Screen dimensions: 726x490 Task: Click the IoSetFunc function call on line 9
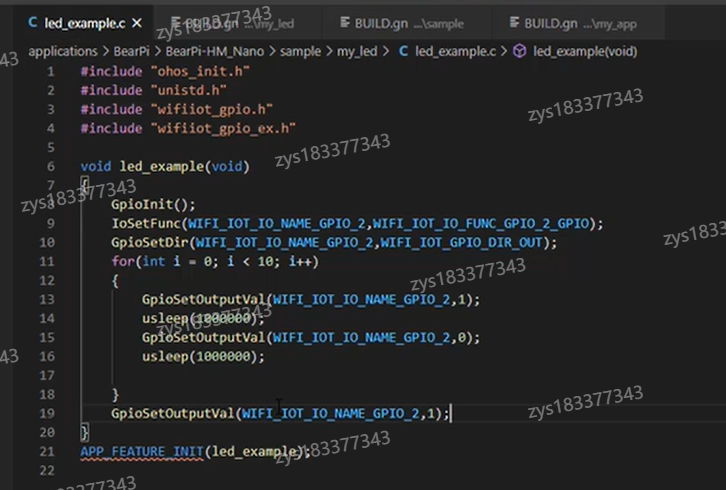coord(144,223)
